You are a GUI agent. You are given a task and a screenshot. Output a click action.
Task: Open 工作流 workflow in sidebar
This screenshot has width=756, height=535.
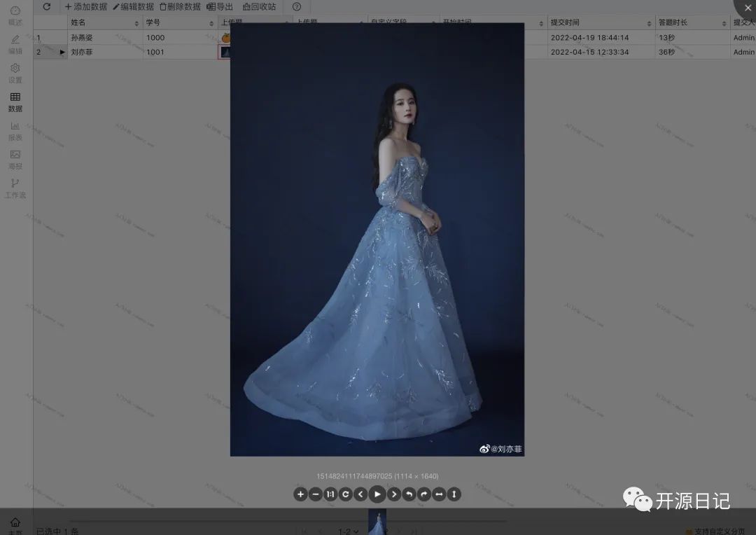click(x=15, y=189)
